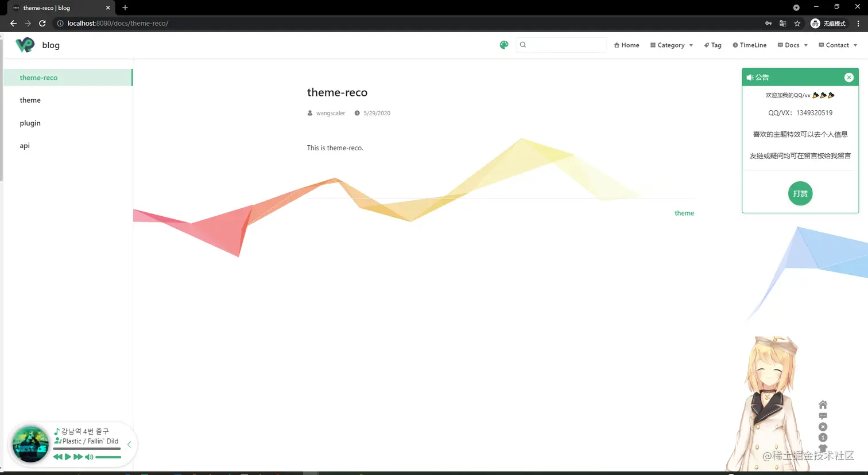Reload the browser page
This screenshot has height=475, width=868.
tap(42, 24)
